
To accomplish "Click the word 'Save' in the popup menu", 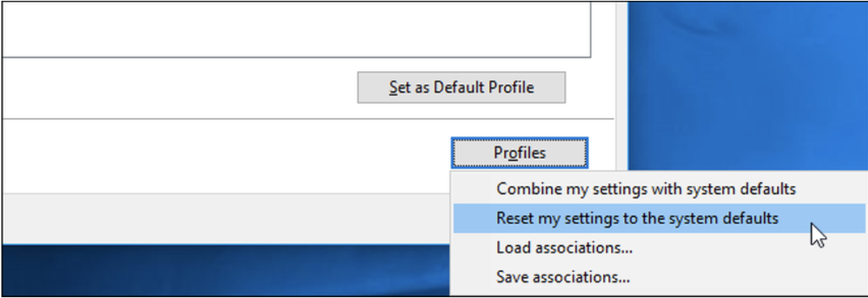I will click(511, 276).
